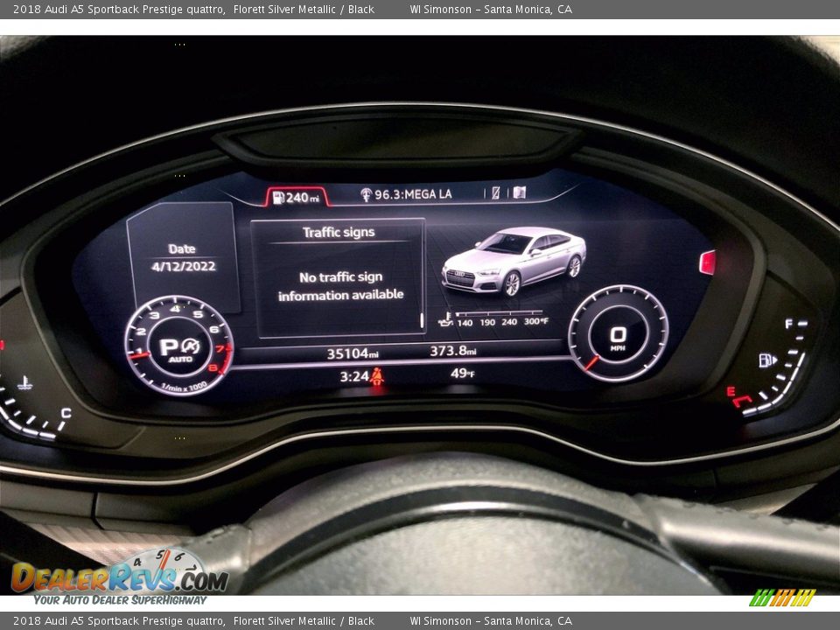Click the colored stripes logo at bottom right
Screen dimensions: 840x630
coord(782,598)
